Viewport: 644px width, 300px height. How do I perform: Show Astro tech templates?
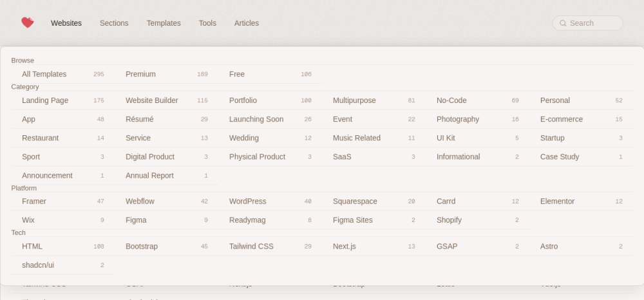pyautogui.click(x=581, y=247)
